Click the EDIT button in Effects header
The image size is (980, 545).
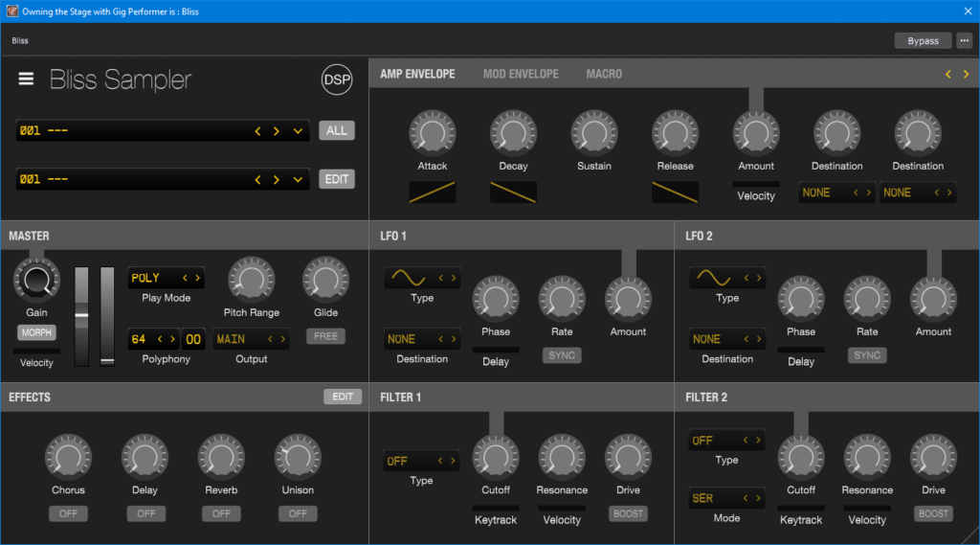point(343,397)
